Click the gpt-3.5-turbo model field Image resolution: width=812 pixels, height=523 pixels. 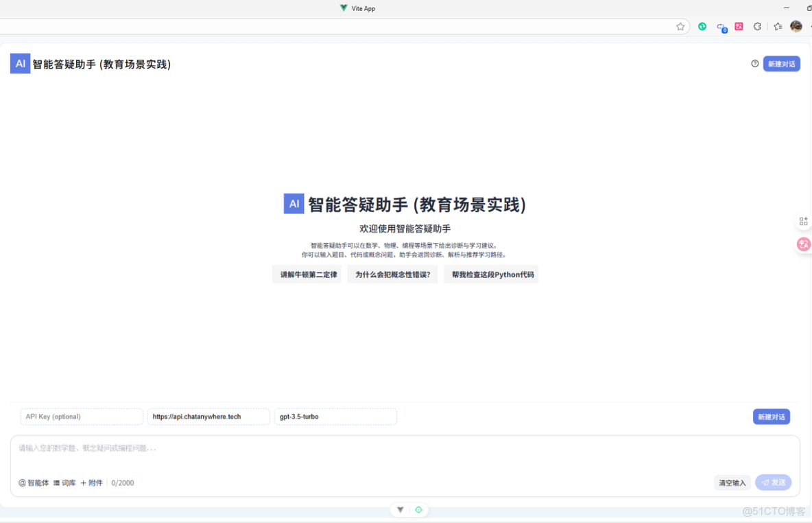(335, 417)
